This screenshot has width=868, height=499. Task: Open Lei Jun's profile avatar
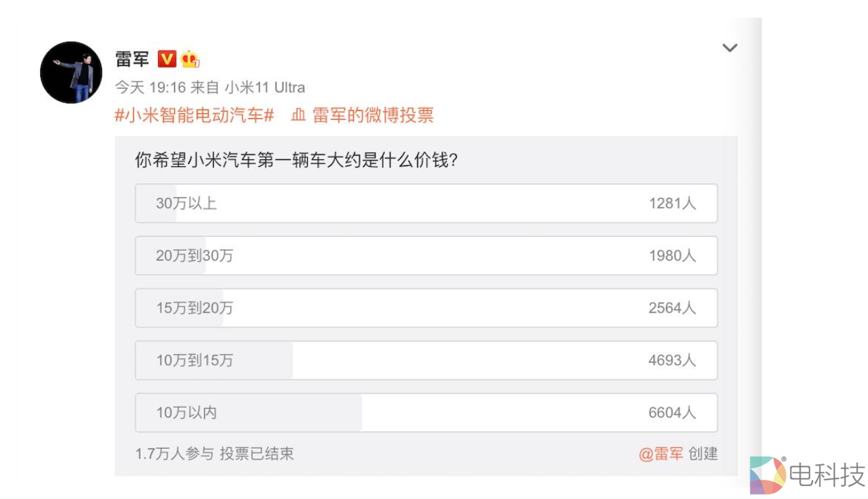pos(71,72)
